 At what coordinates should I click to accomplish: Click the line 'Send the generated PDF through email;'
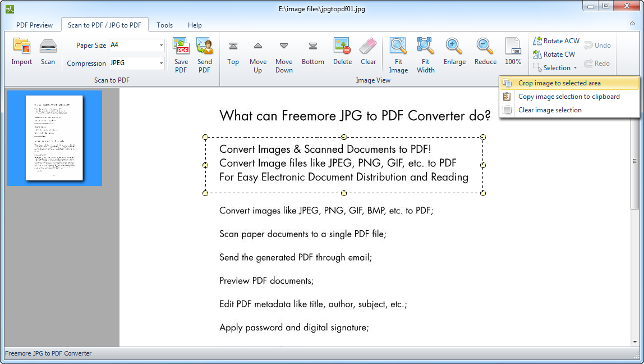click(295, 257)
